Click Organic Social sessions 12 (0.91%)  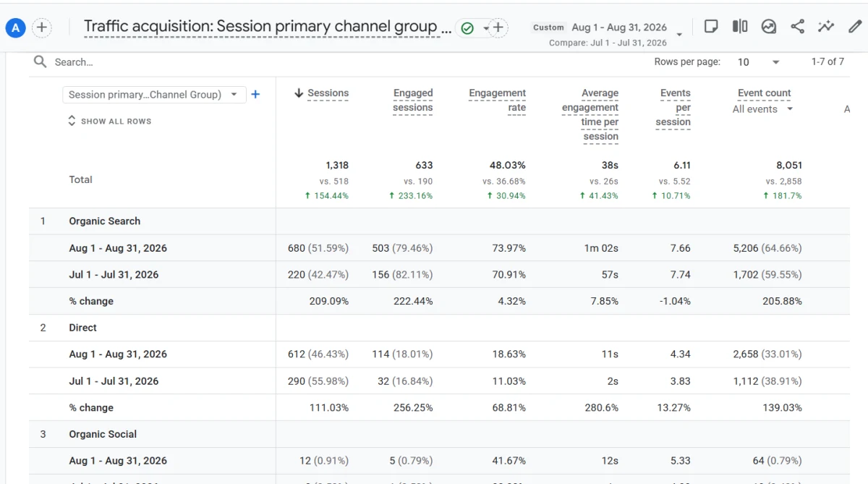(x=324, y=461)
